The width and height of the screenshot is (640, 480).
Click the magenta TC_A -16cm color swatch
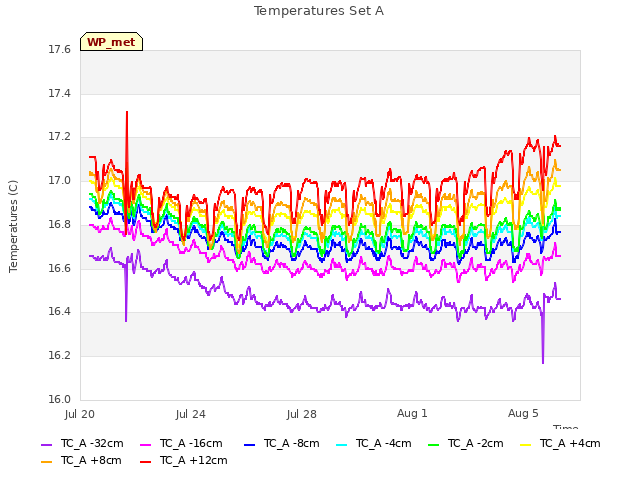click(145, 445)
